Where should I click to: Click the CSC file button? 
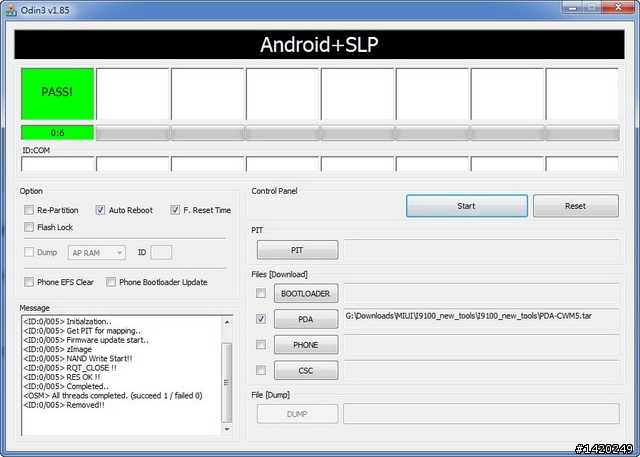pyautogui.click(x=306, y=370)
